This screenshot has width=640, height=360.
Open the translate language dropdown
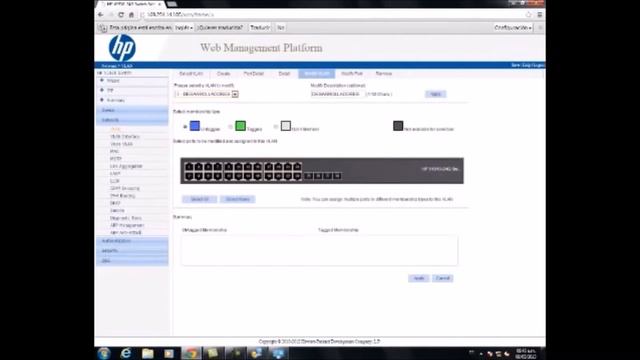184,28
